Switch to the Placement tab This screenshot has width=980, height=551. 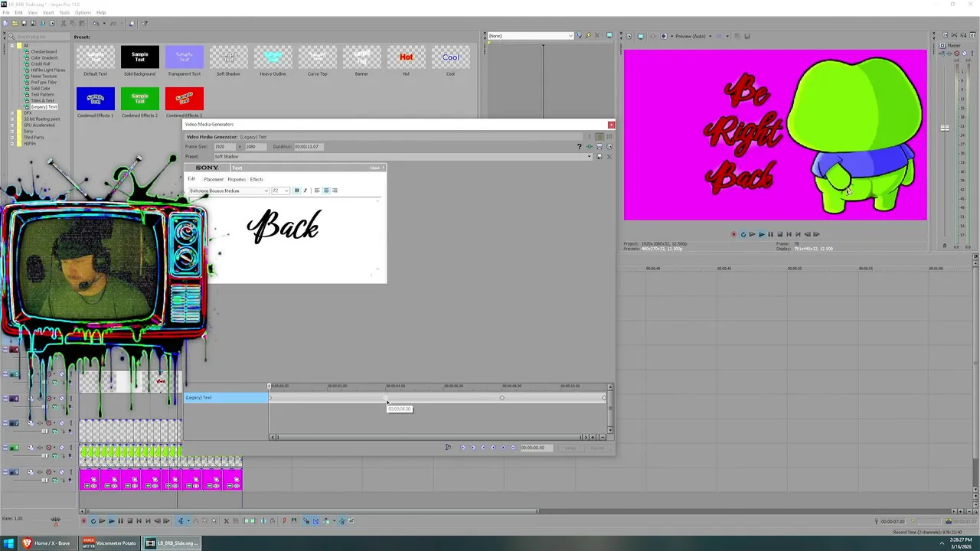214,179
